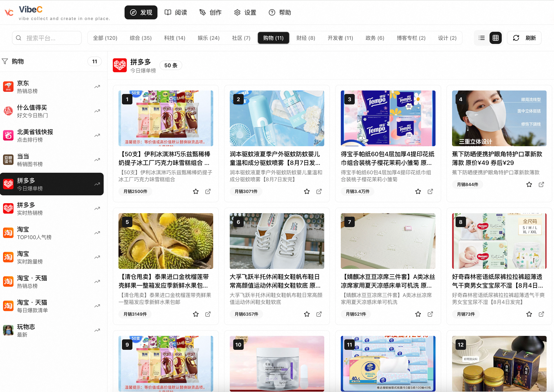This screenshot has width=554, height=392.
Task: Click trend arrow icon next to 京东
Action: pos(97,87)
